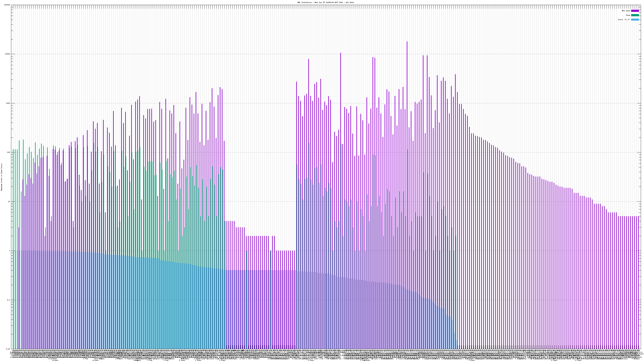Image resolution: width=644 pixels, height=362 pixels.
Task: Click the 1 y-axis tick label
Action: point(10,251)
